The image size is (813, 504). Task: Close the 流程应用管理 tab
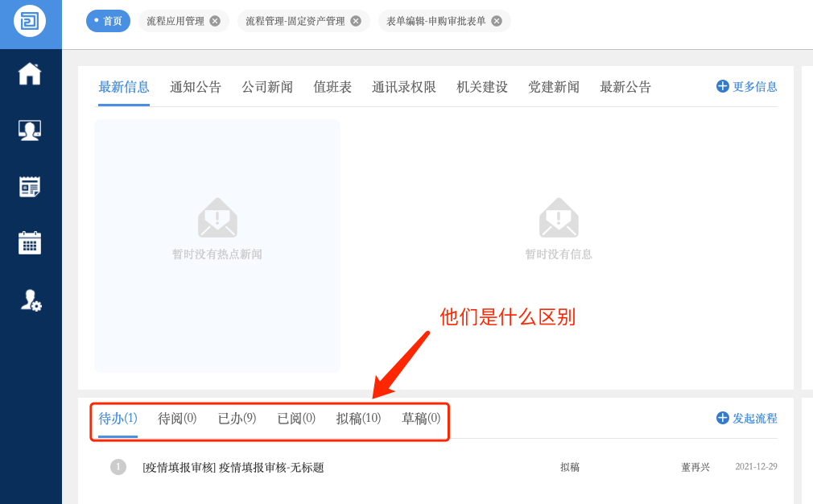215,21
